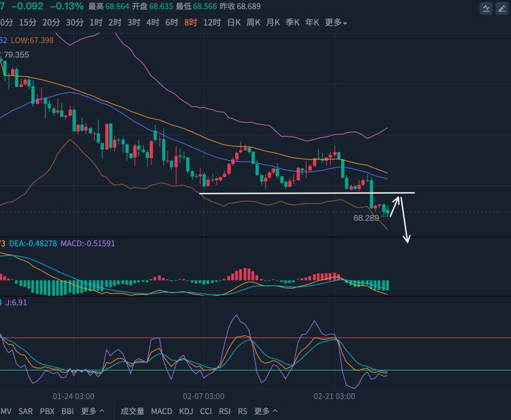Image resolution: width=511 pixels, height=420 pixels.
Task: Expand 更多 next to BBI
Action: click(92, 411)
